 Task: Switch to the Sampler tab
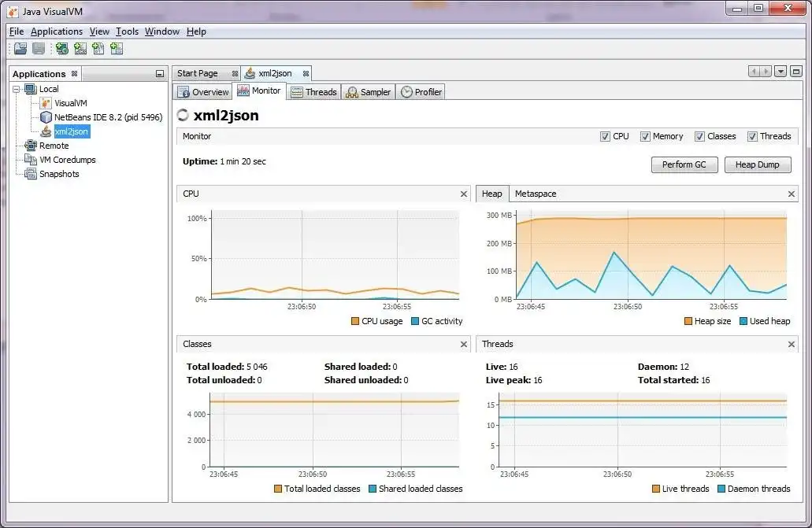[369, 92]
